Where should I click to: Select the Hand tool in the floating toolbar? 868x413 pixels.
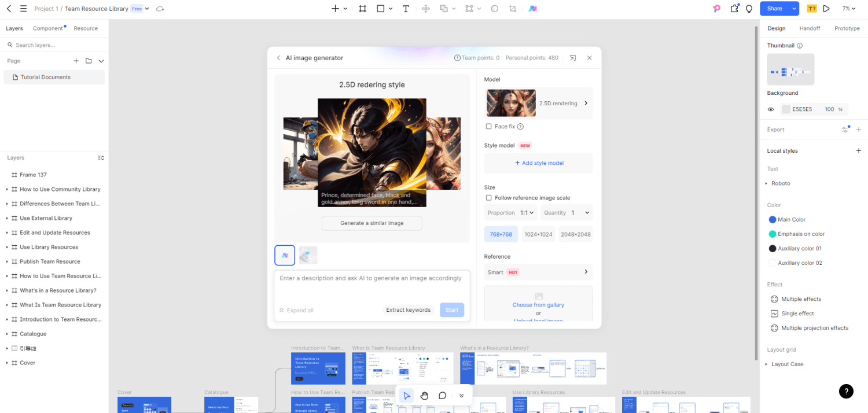coord(424,396)
